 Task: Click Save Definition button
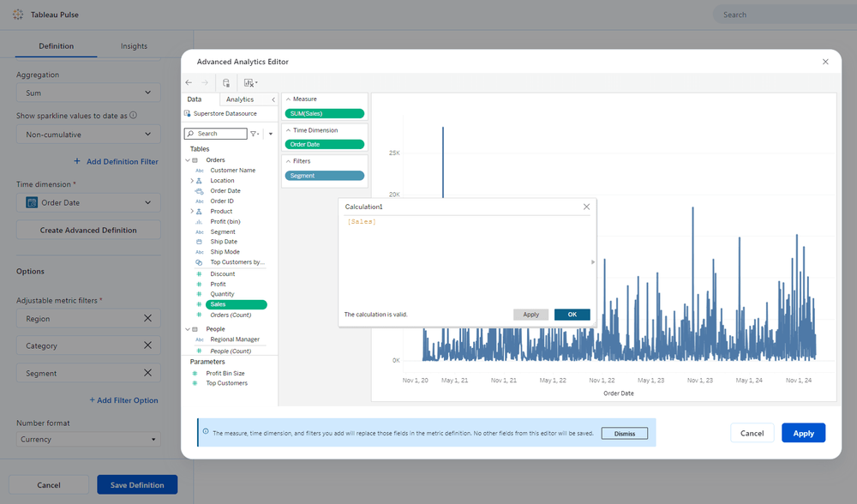[x=137, y=485]
